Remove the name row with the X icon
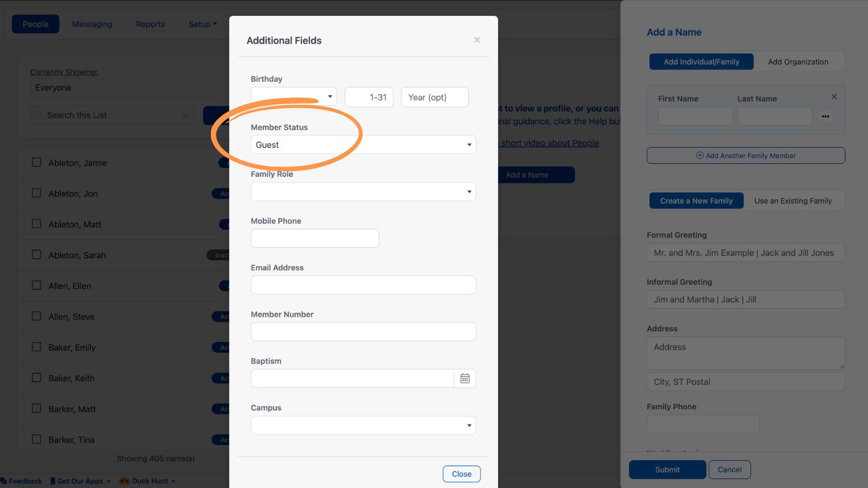 click(834, 97)
